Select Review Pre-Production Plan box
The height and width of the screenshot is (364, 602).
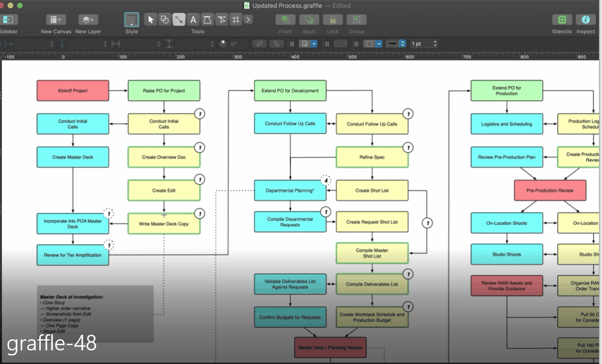(507, 157)
